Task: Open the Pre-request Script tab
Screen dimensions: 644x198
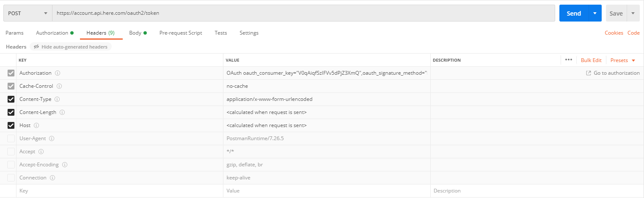Action: coord(181,33)
